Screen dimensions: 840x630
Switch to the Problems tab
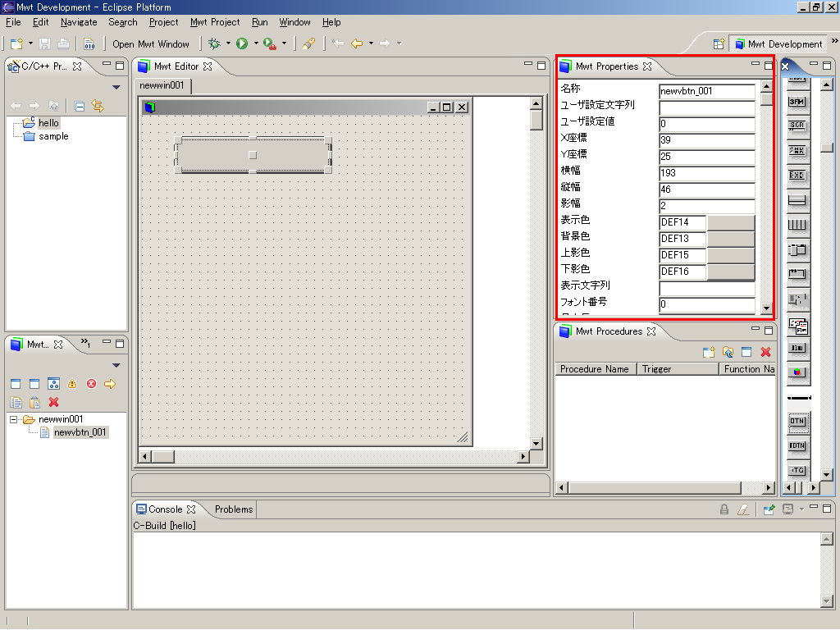click(x=234, y=509)
